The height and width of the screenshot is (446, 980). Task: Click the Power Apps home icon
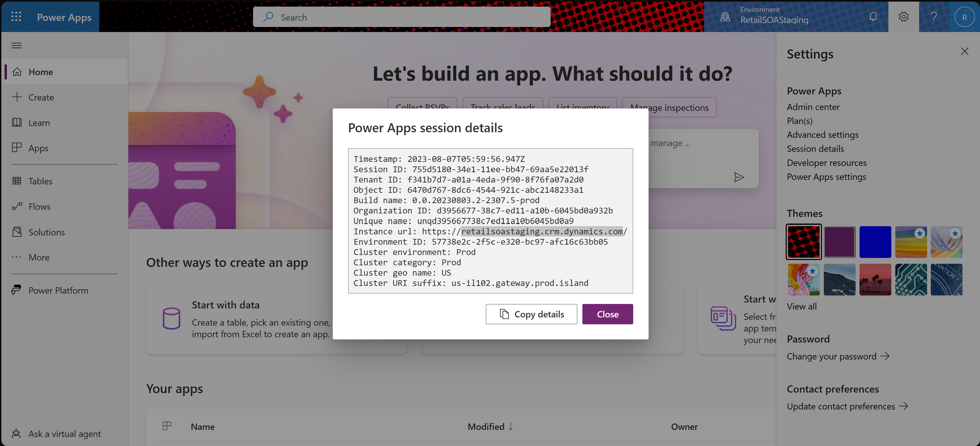(x=17, y=71)
